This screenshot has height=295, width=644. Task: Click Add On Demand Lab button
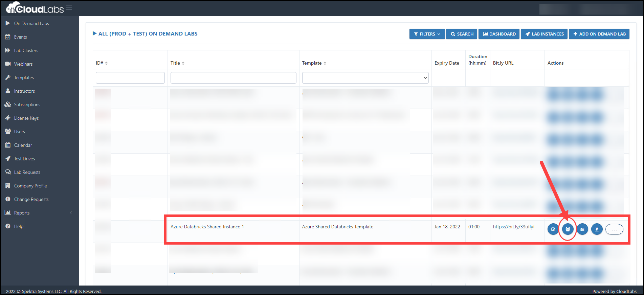tap(599, 34)
